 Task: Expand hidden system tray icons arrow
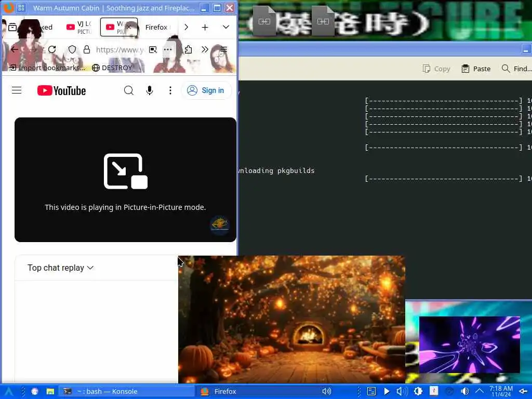click(x=480, y=392)
